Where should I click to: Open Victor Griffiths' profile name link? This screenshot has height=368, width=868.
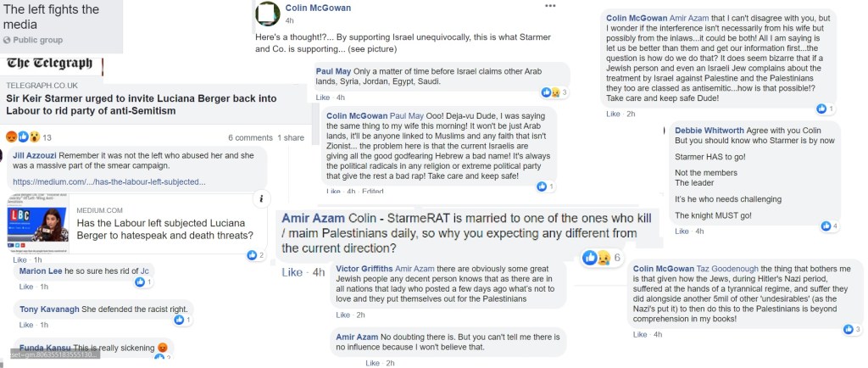click(364, 268)
